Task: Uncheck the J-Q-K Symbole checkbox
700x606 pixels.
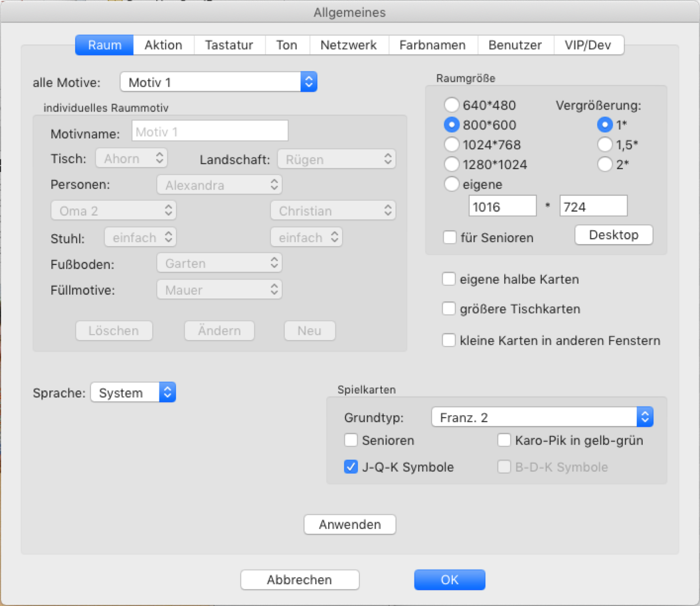Action: tap(351, 467)
